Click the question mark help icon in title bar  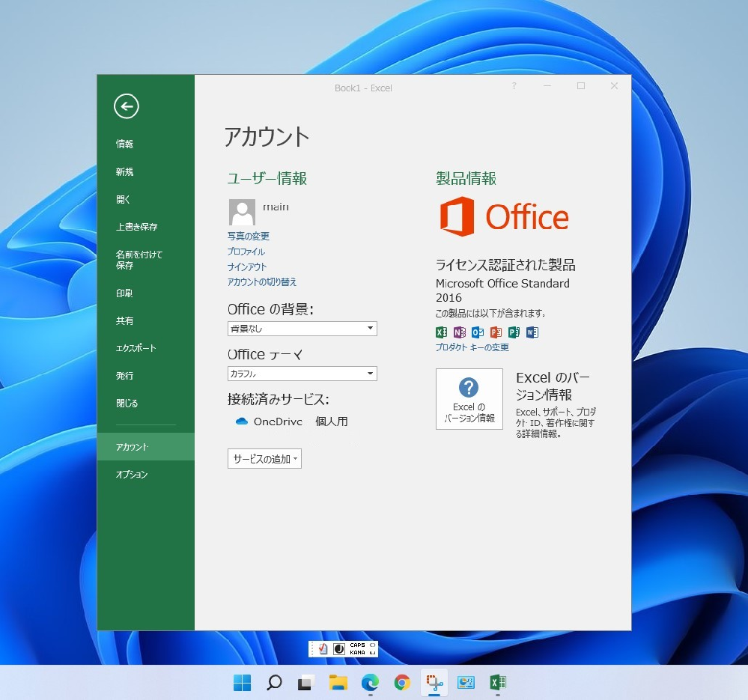tap(514, 86)
